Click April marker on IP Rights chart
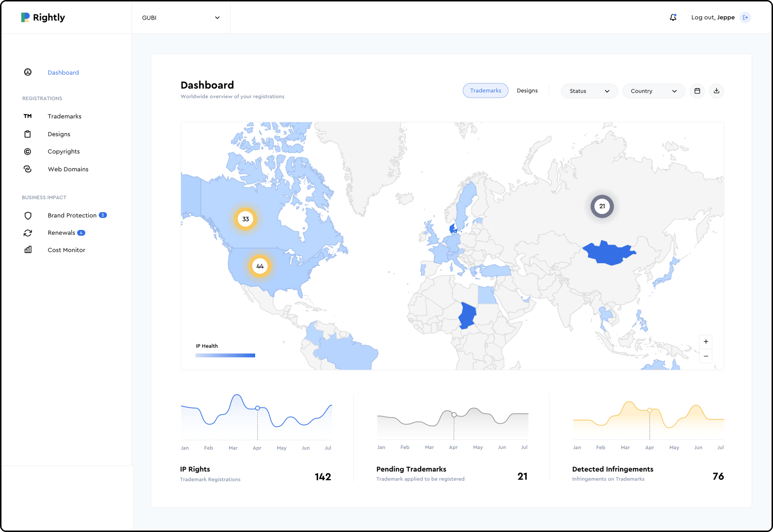 [258, 408]
